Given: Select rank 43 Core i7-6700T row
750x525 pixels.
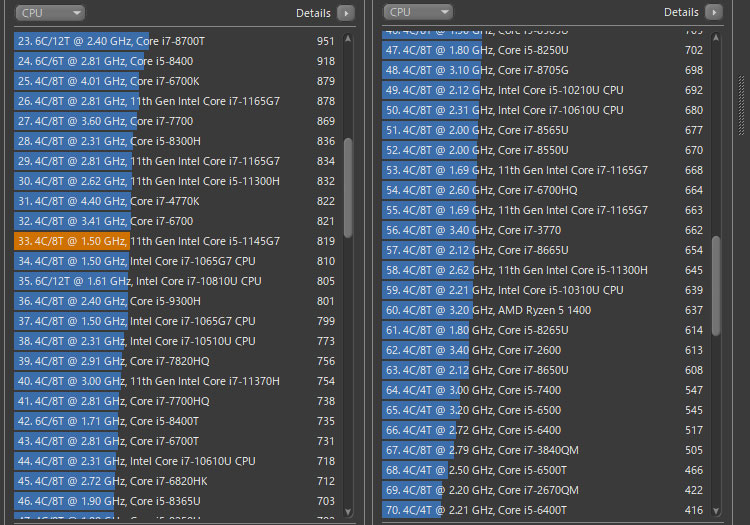Looking at the screenshot, I should (x=175, y=441).
